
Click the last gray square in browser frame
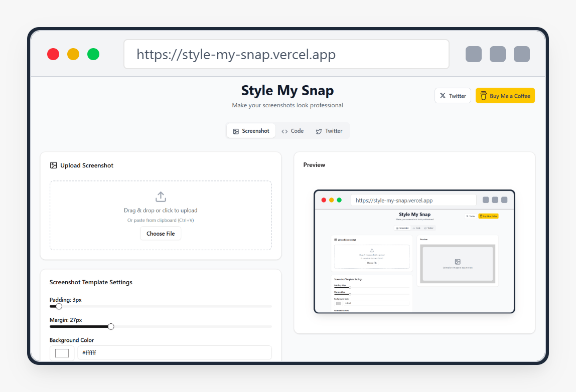pos(522,54)
